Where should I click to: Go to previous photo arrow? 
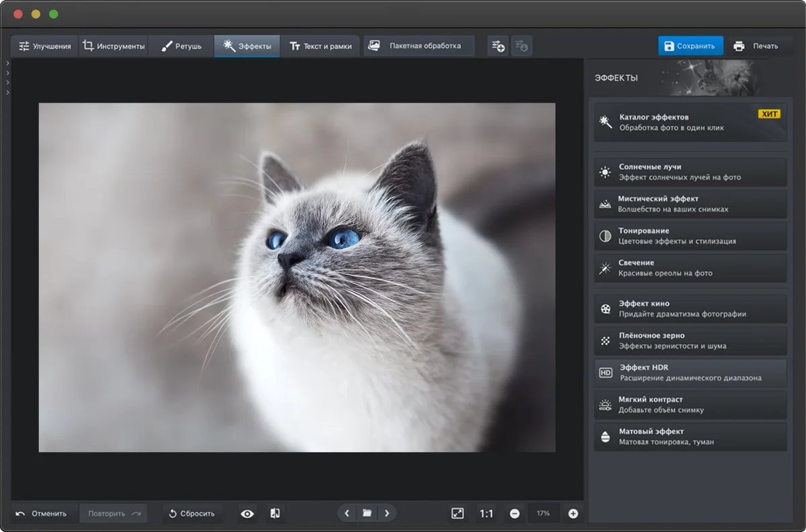tap(347, 513)
